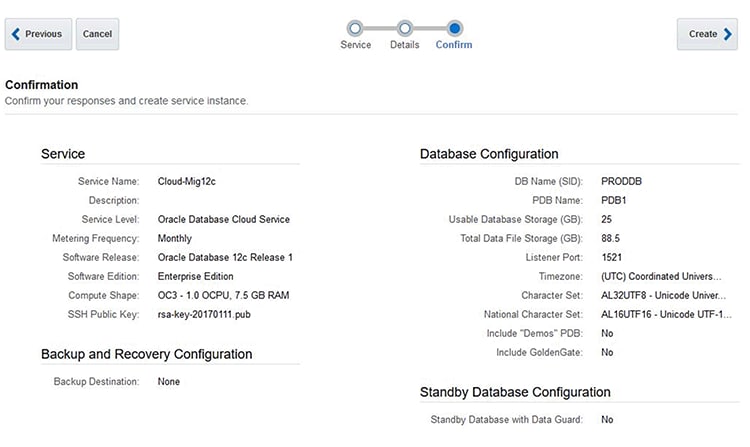
Task: Click the 1521 listener port value
Action: tap(612, 258)
